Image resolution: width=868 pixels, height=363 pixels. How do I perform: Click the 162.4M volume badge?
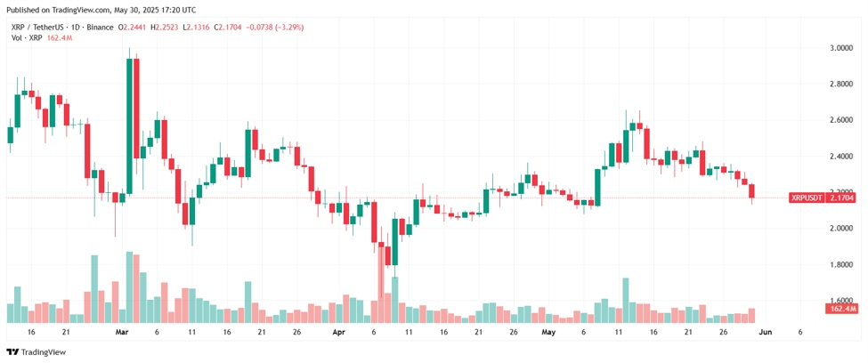(840, 309)
